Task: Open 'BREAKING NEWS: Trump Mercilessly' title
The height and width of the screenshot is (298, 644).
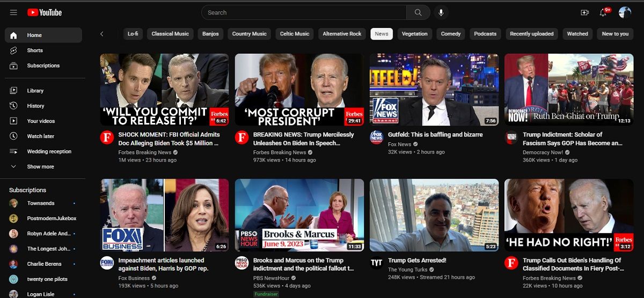Action: point(304,139)
